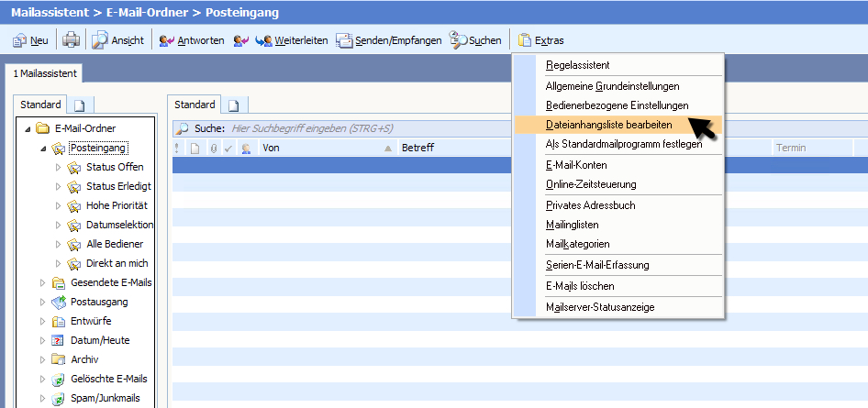Expand the Gesendete E-Mails folder
The width and height of the screenshot is (868, 408).
42,282
